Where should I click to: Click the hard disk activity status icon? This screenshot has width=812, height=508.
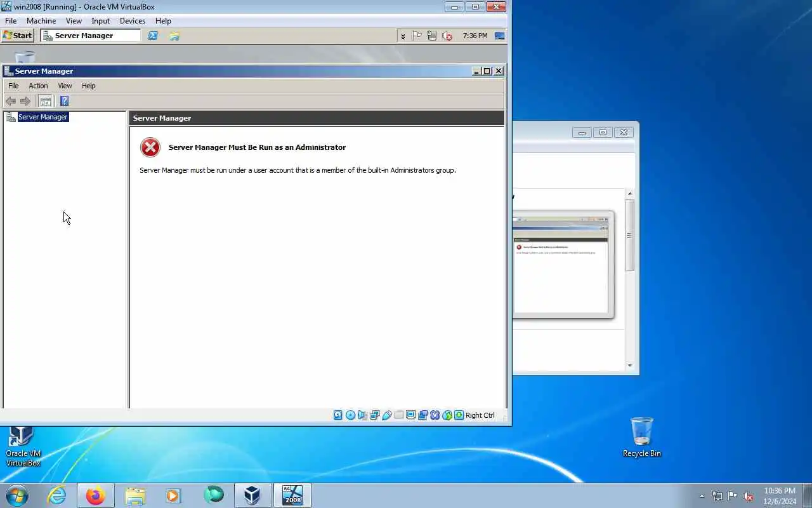[338, 415]
